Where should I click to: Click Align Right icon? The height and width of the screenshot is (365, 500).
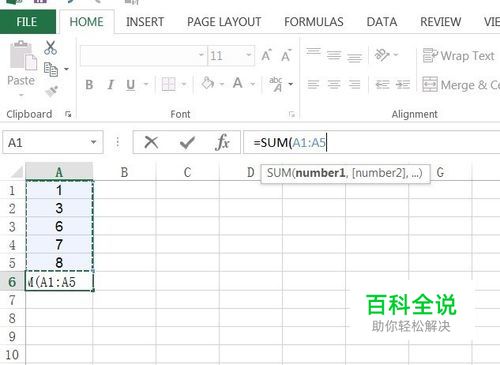click(354, 85)
